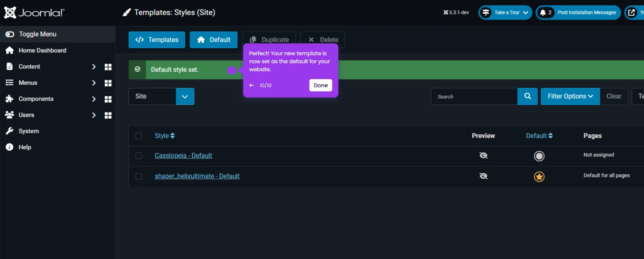Open the Site client dropdown

161,96
